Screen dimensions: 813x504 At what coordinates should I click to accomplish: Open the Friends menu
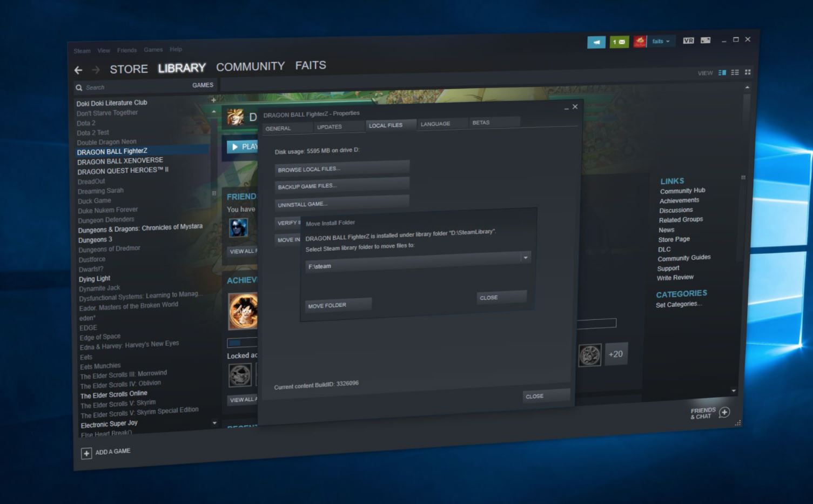[127, 50]
